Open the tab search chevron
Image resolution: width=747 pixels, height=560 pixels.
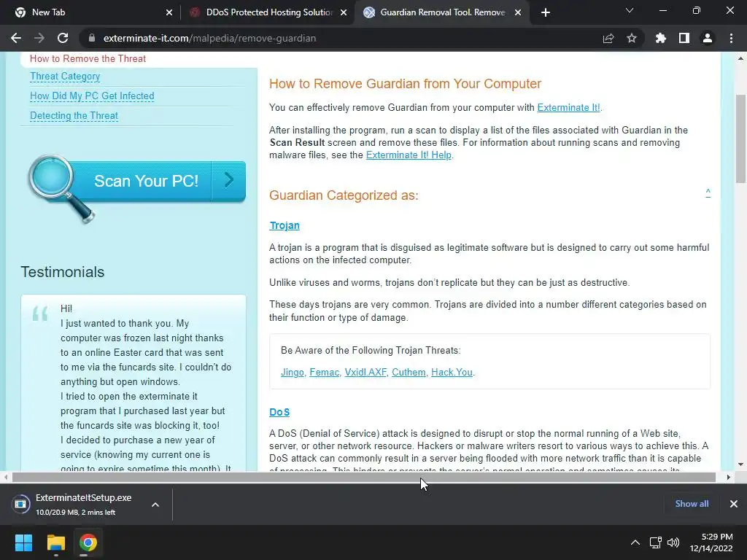point(630,10)
